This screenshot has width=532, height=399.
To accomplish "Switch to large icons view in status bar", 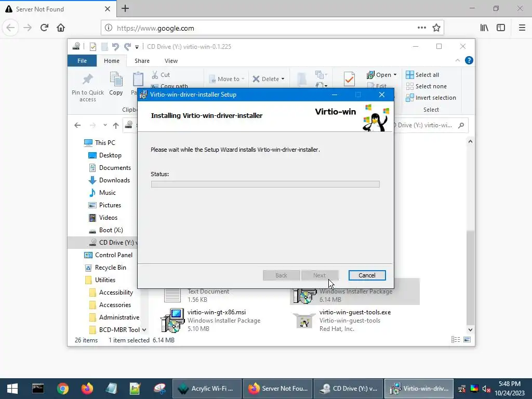I will [467, 340].
